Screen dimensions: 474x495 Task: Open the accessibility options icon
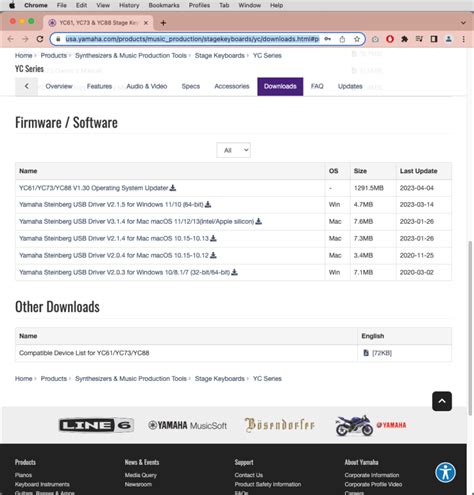[x=445, y=472]
